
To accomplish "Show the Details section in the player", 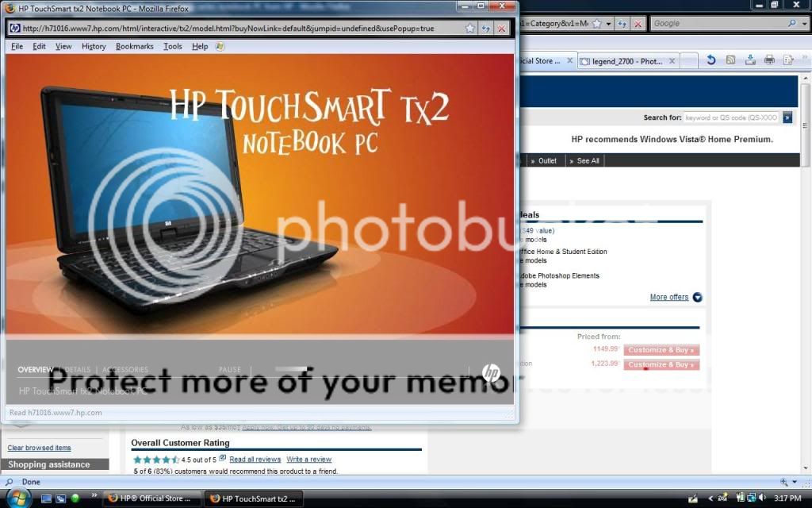I will 78,370.
